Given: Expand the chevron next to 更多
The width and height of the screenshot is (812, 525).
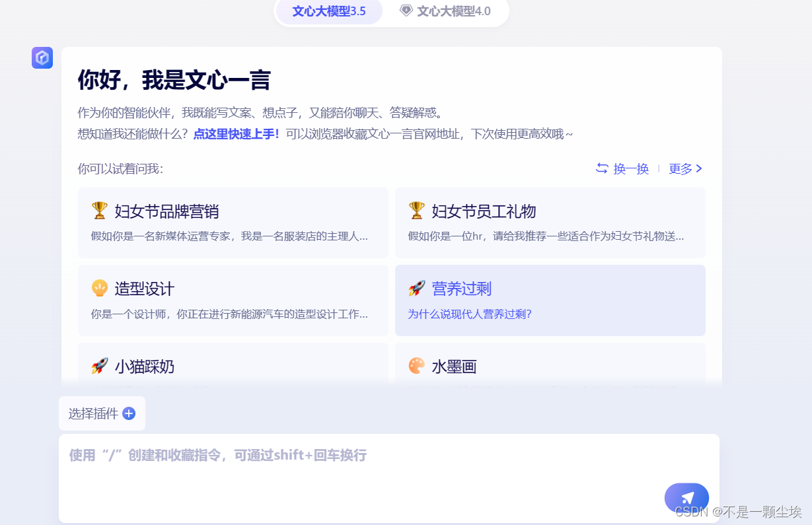Looking at the screenshot, I should [x=699, y=168].
